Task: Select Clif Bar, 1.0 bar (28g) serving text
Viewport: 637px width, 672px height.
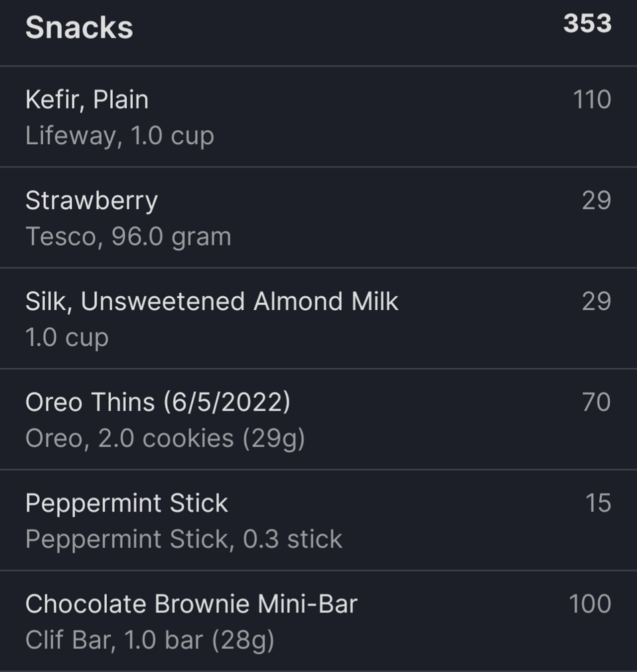Action: pyautogui.click(x=149, y=640)
